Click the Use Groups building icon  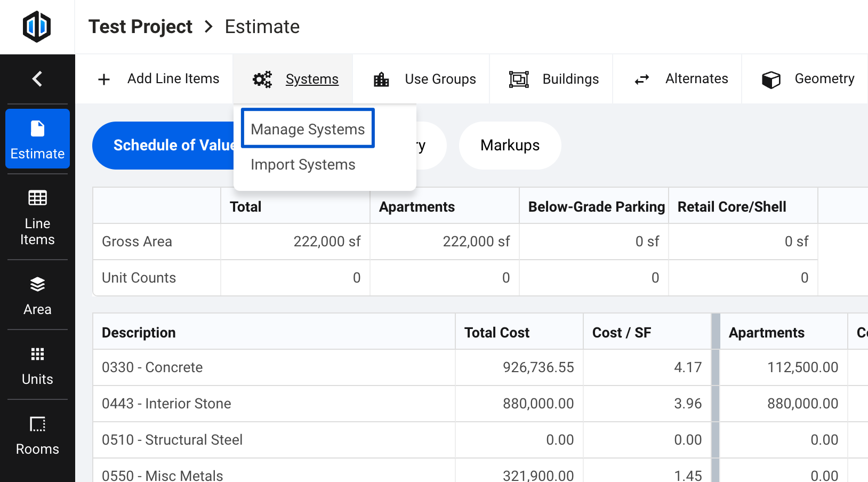tap(381, 79)
